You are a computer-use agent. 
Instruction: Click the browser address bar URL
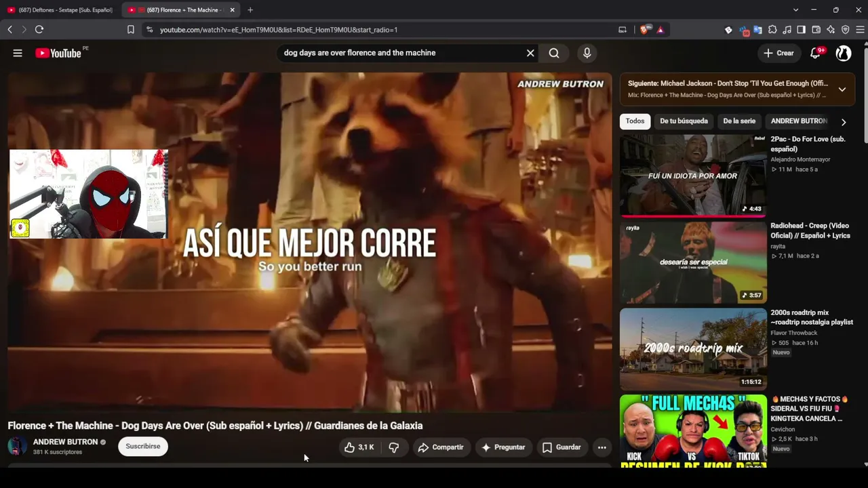click(279, 30)
